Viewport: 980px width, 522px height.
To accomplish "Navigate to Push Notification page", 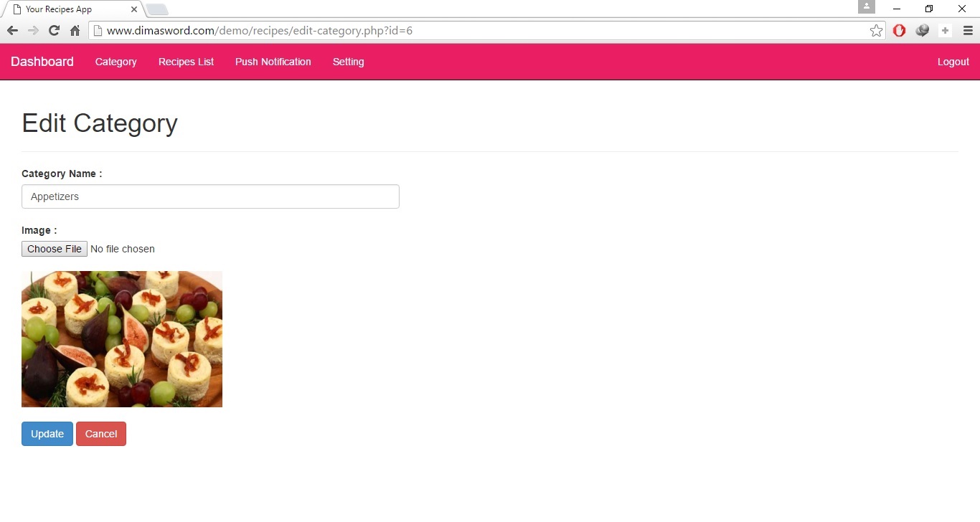I will point(273,62).
